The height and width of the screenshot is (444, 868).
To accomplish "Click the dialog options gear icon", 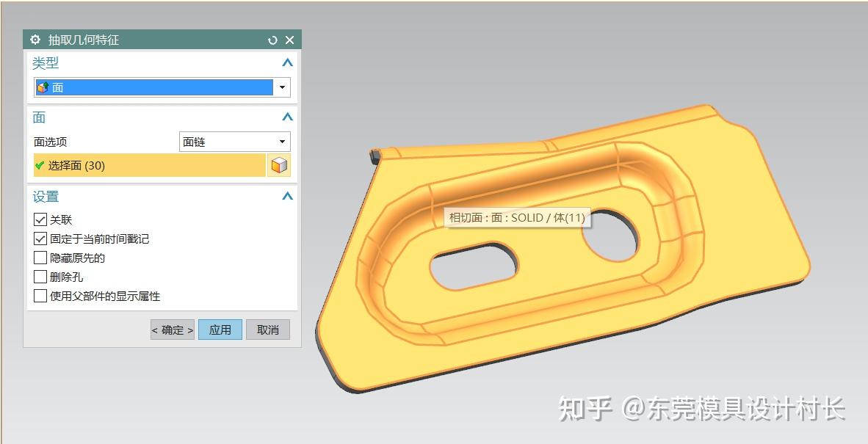I will coord(35,40).
